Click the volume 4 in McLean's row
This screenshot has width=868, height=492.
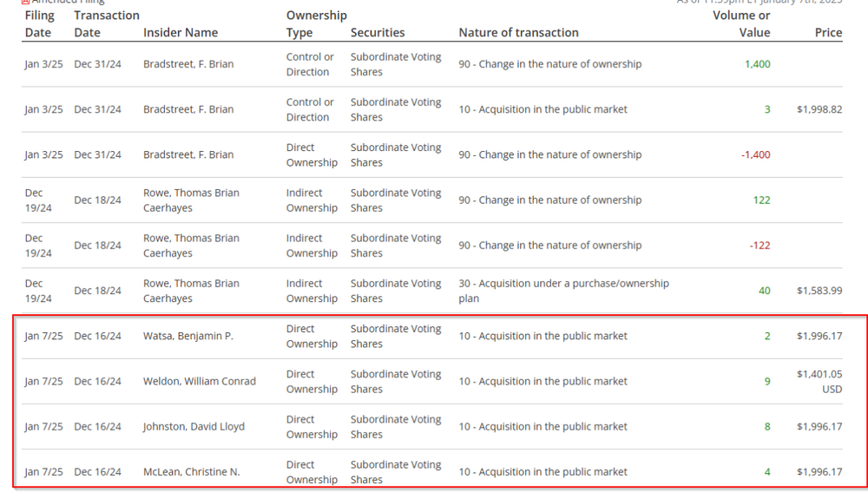click(767, 472)
